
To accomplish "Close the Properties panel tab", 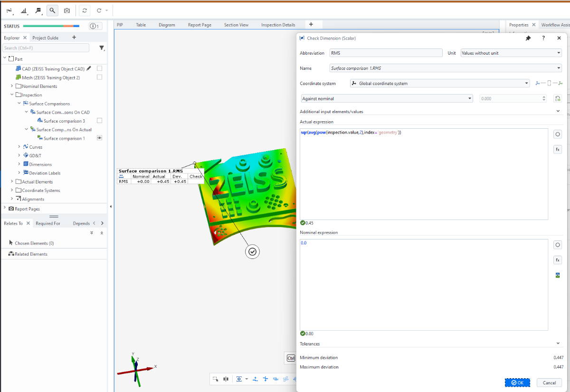I will pyautogui.click(x=534, y=25).
